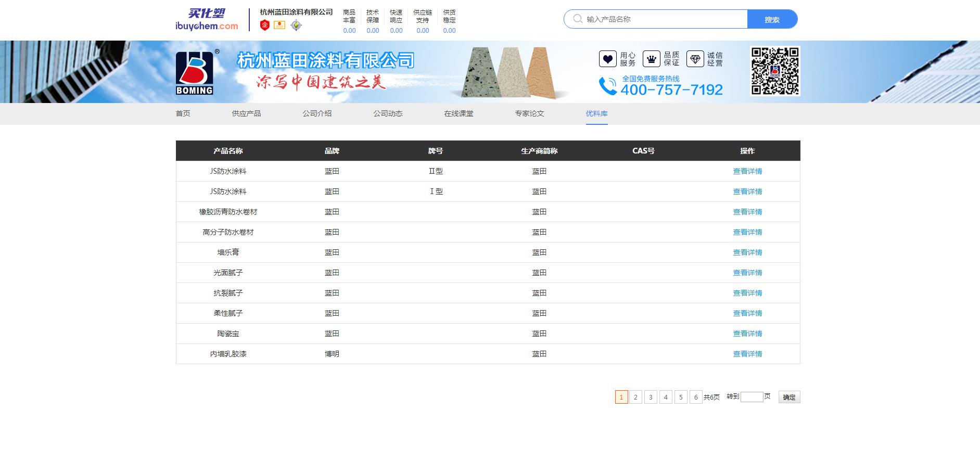Click the ibuychem.com site logo
The height and width of the screenshot is (449, 980).
207,20
